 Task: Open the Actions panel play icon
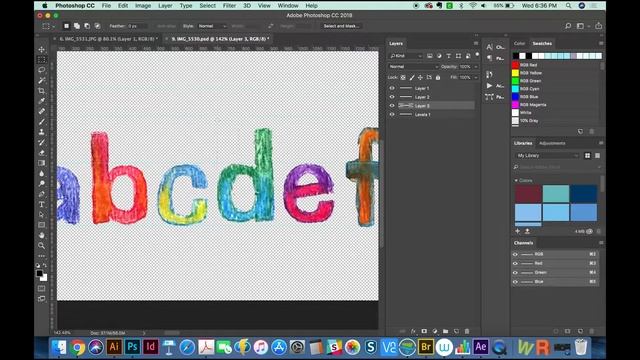click(x=489, y=86)
